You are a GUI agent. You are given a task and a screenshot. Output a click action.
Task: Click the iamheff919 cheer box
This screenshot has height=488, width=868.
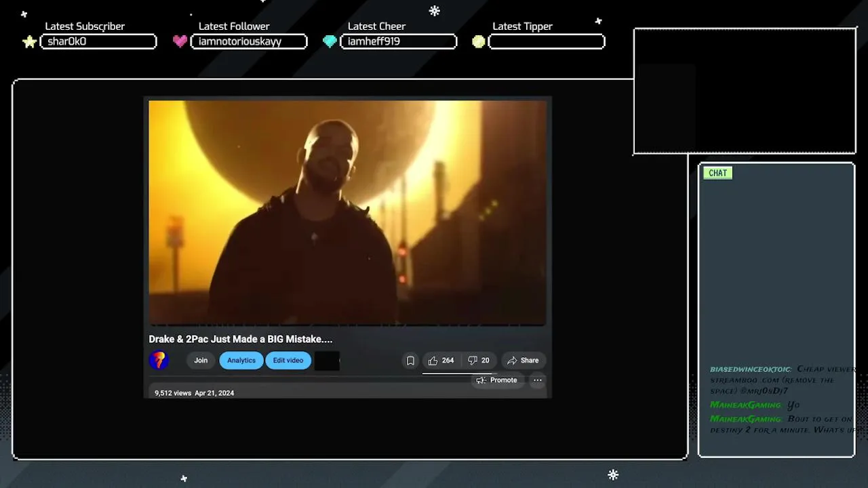point(399,41)
